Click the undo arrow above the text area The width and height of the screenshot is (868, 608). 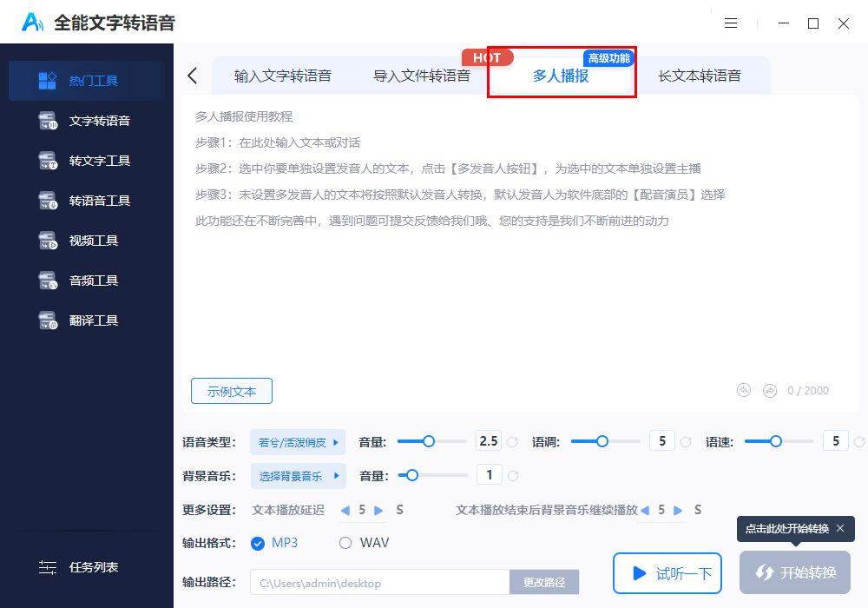[744, 390]
